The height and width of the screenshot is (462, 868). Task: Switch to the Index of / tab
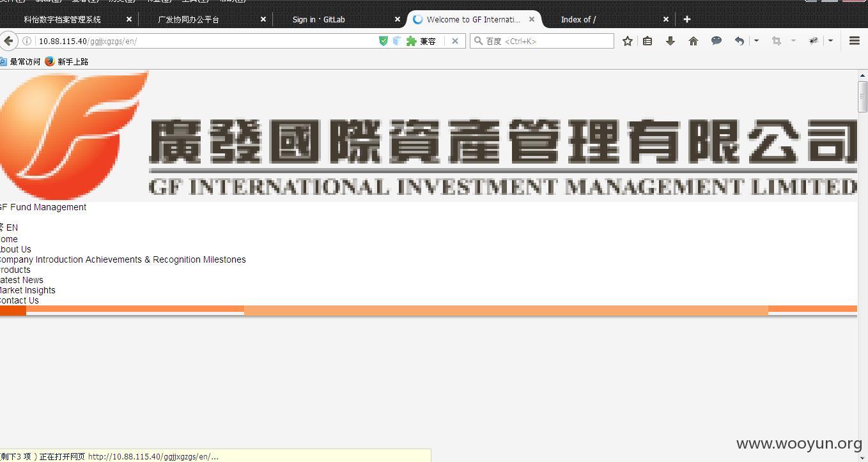pyautogui.click(x=578, y=20)
